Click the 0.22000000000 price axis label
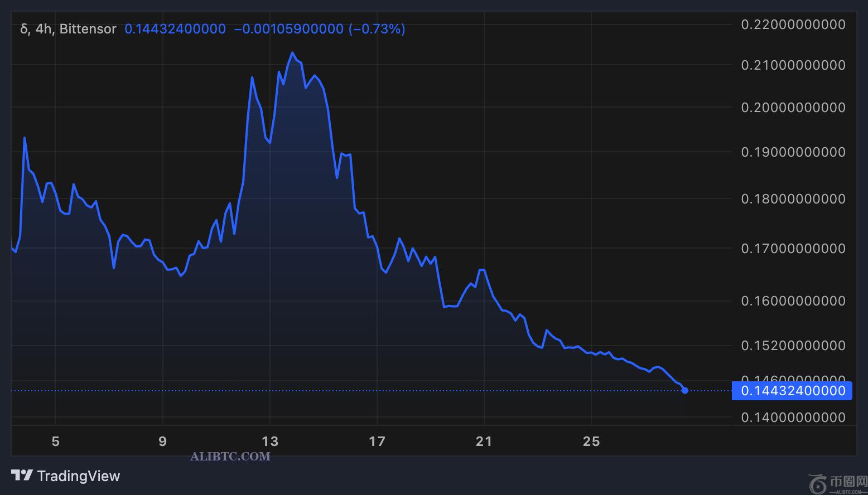Screen dimensions: 868x495 click(x=793, y=25)
